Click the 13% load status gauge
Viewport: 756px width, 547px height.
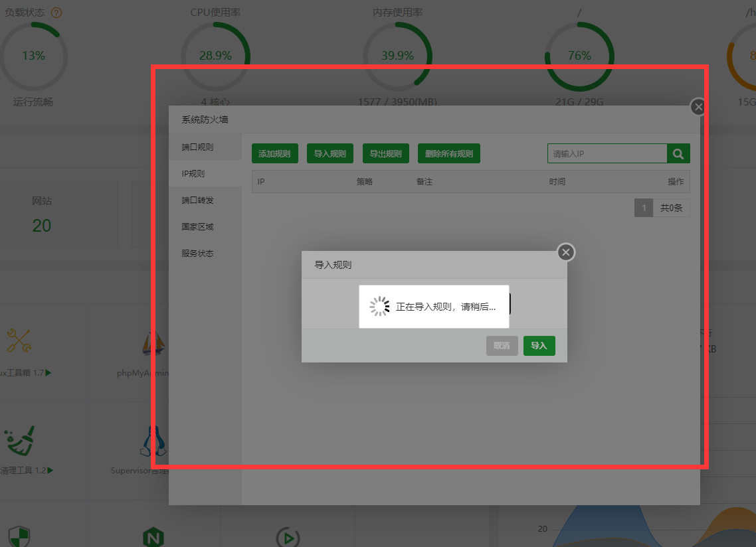click(x=34, y=56)
